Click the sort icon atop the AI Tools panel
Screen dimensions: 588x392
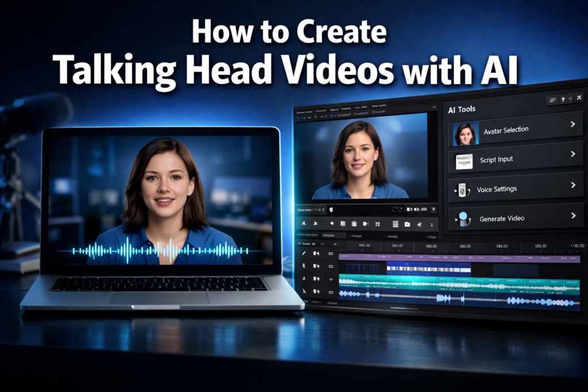[x=552, y=100]
